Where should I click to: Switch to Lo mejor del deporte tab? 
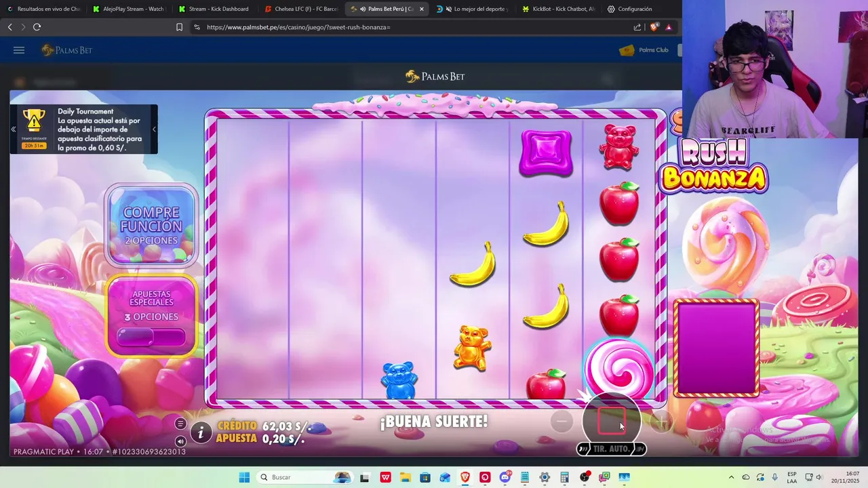(472, 9)
